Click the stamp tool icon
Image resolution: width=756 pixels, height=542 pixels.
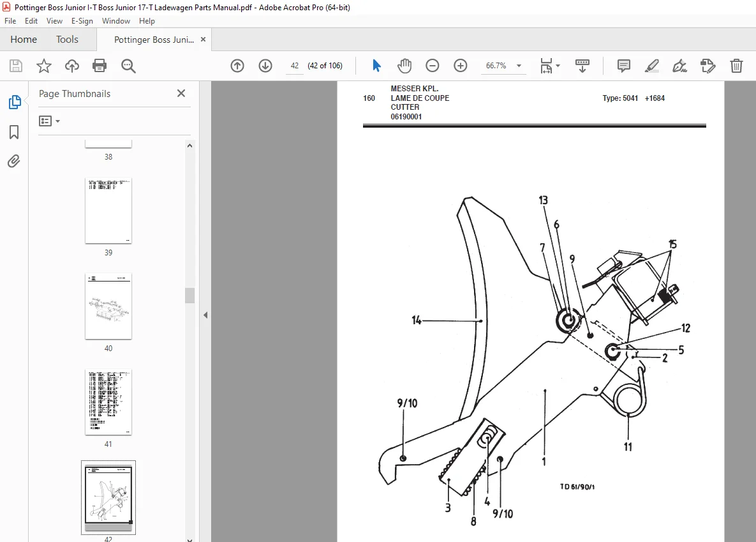(x=708, y=66)
